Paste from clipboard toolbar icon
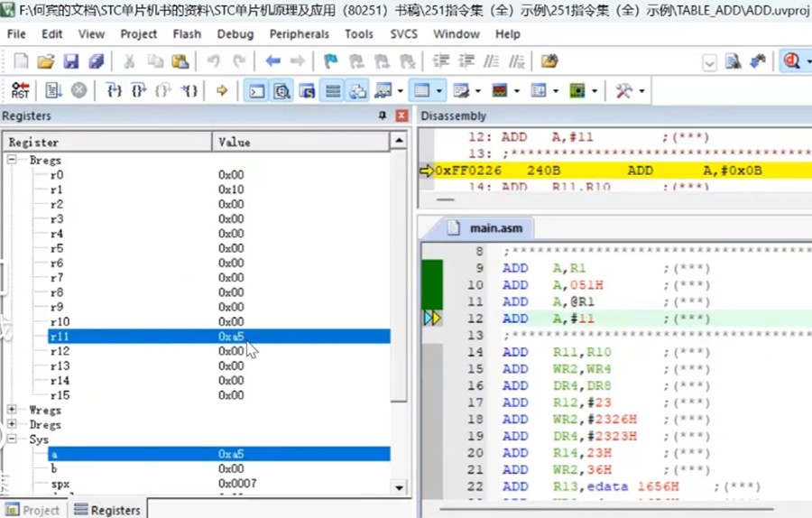This screenshot has width=812, height=518. tap(180, 61)
